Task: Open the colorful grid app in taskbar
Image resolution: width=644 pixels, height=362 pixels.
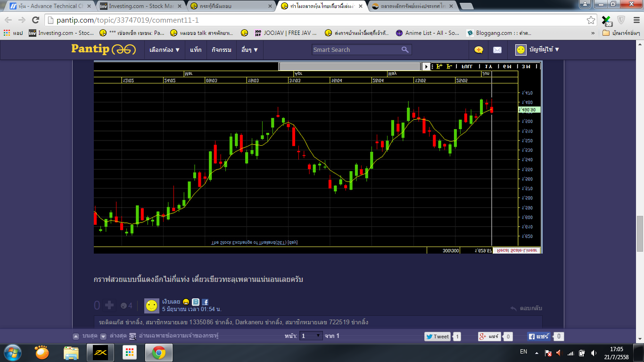Action: pyautogui.click(x=129, y=353)
